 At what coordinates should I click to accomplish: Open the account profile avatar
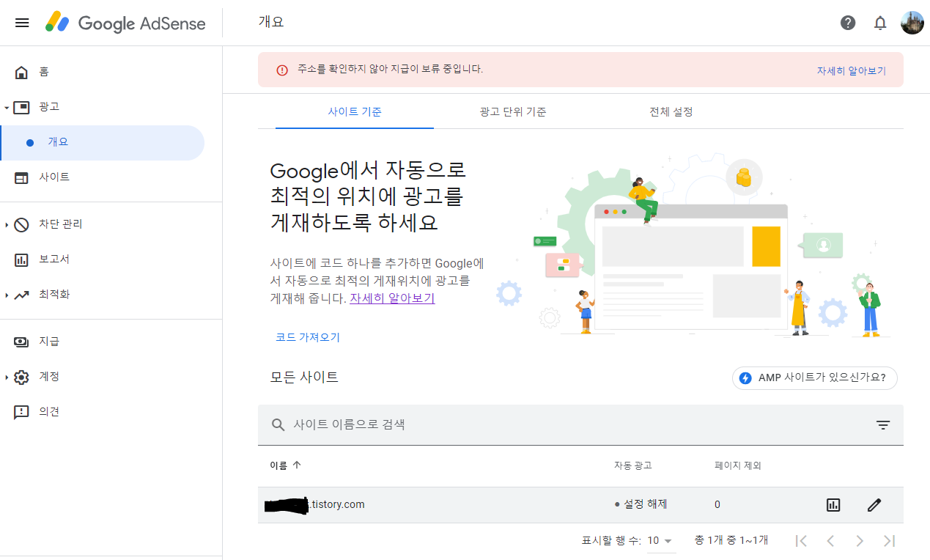coord(912,23)
